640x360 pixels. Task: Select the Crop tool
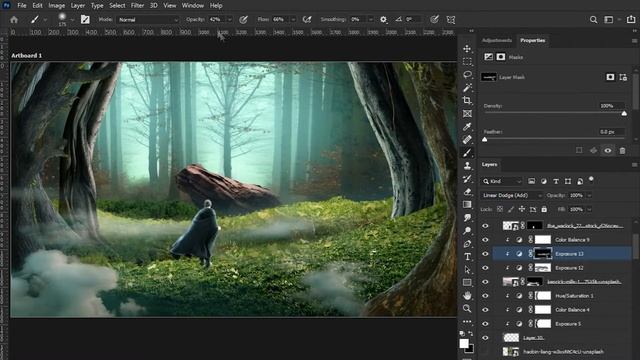(x=467, y=100)
